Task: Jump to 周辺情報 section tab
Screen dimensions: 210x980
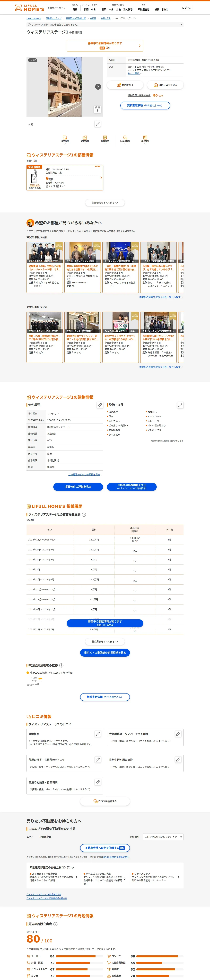Action: click(x=145, y=140)
